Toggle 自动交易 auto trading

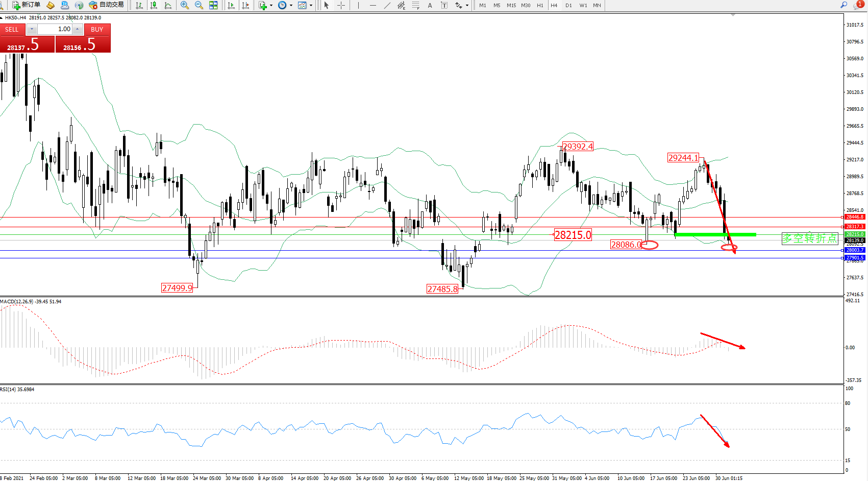coord(106,5)
